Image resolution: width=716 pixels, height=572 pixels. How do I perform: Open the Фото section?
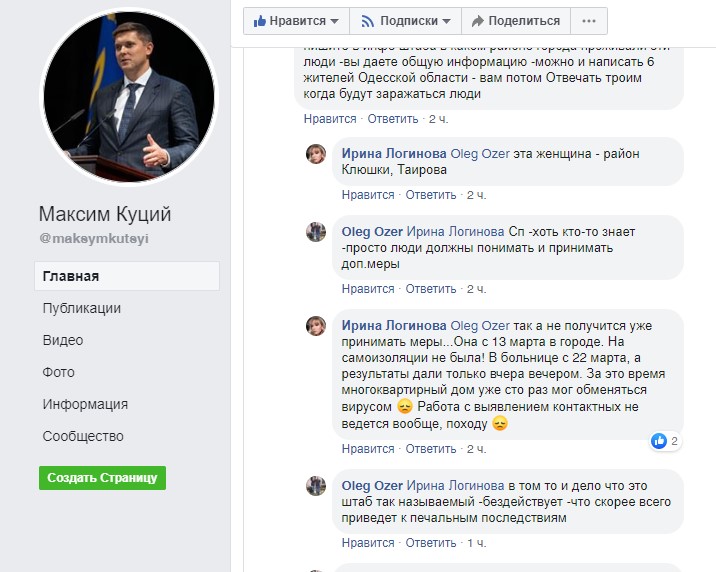[x=58, y=372]
